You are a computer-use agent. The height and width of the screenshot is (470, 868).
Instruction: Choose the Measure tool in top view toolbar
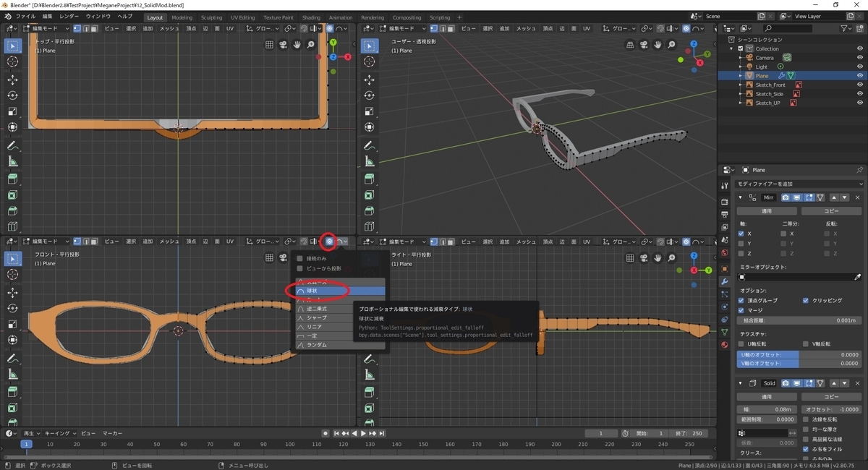click(x=12, y=161)
